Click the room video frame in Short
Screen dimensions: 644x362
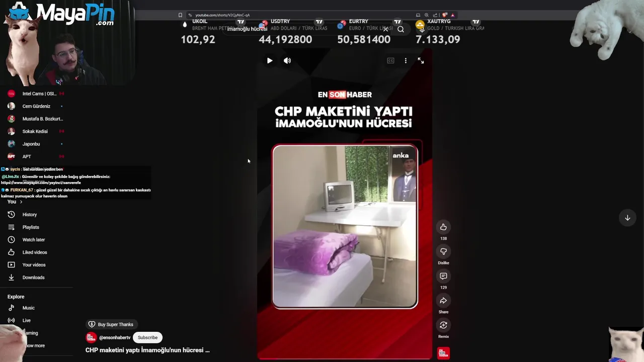345,226
